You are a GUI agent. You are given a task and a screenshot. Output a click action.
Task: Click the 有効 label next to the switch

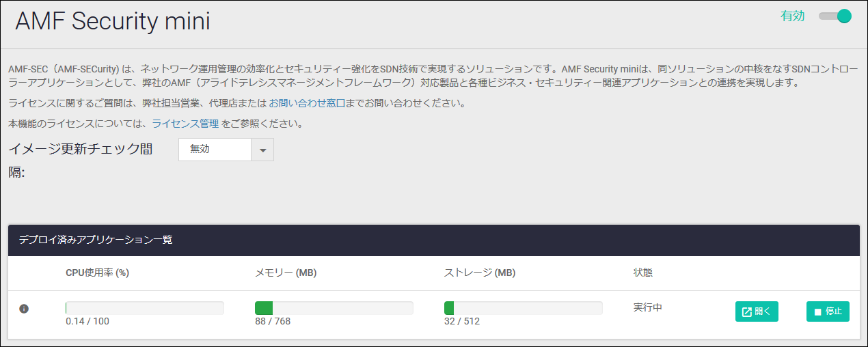point(793,16)
